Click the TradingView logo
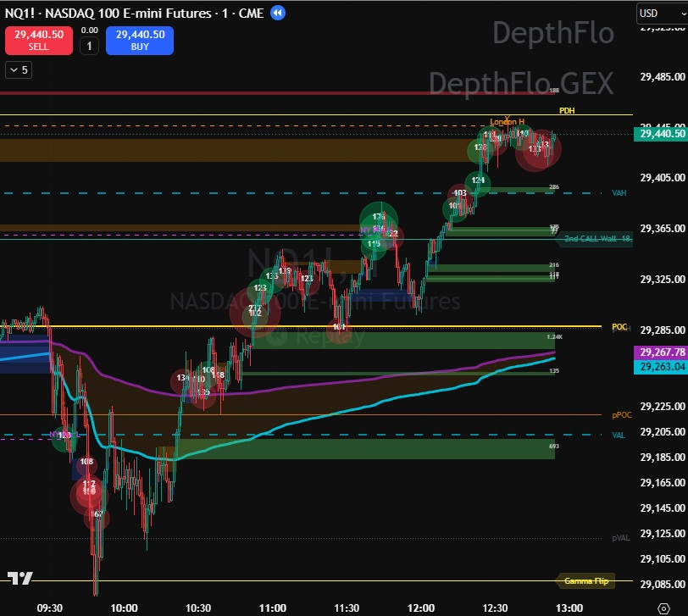 point(20,578)
